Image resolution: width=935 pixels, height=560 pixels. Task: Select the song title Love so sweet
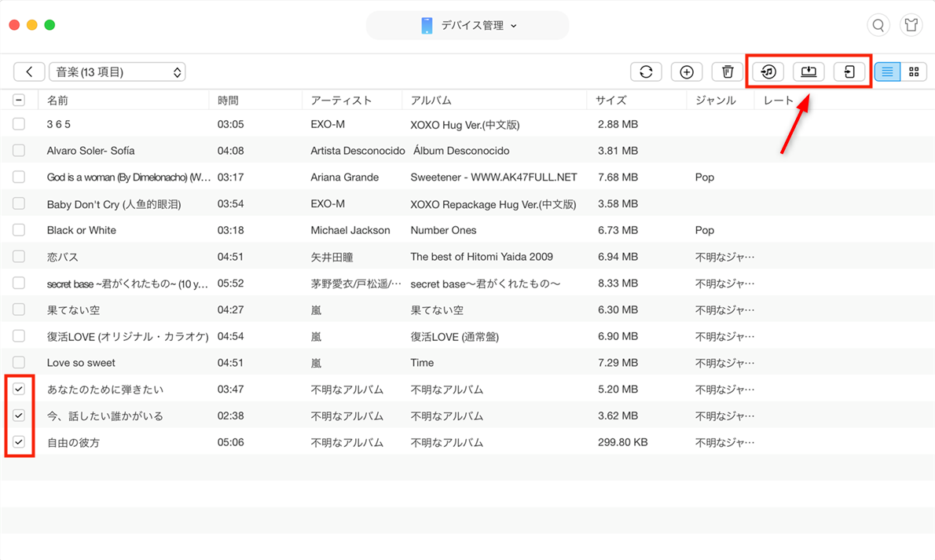(81, 363)
